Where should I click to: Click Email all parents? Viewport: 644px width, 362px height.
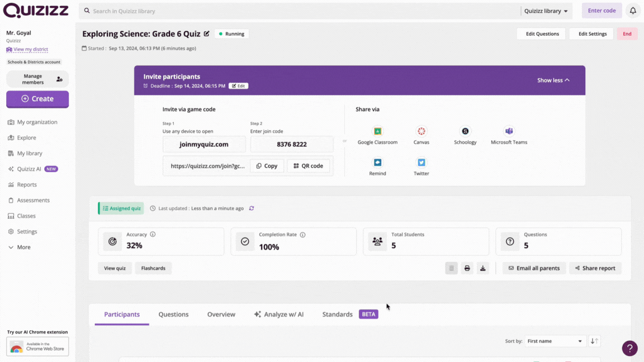pyautogui.click(x=534, y=268)
